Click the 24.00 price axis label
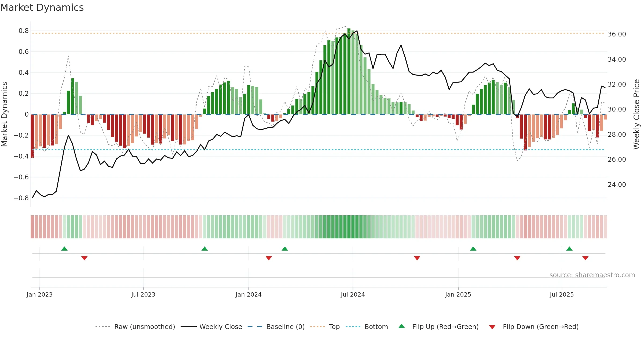The image size is (644, 362). click(x=617, y=185)
